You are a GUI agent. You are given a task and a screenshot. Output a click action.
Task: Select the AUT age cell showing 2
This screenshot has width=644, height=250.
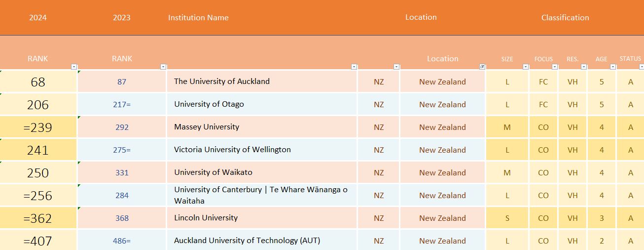pyautogui.click(x=601, y=241)
